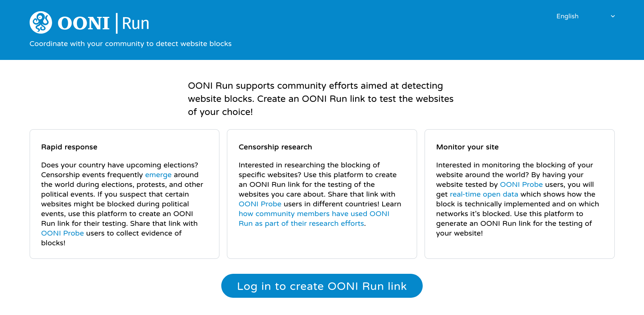This screenshot has height=315, width=644.
Task: Click the "OONI Run supports community efforts" intro
Action: click(x=320, y=99)
